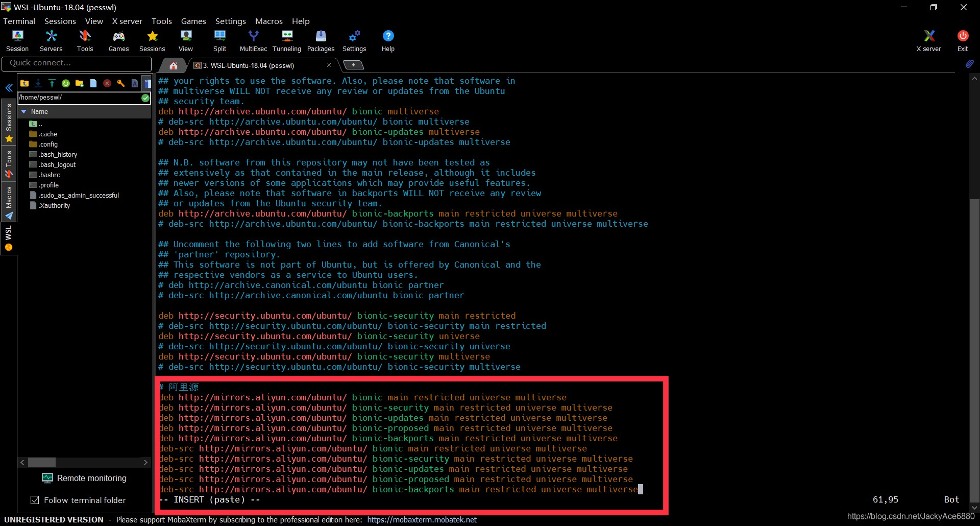Select the .sudo_as_admin_successful file

[75, 195]
